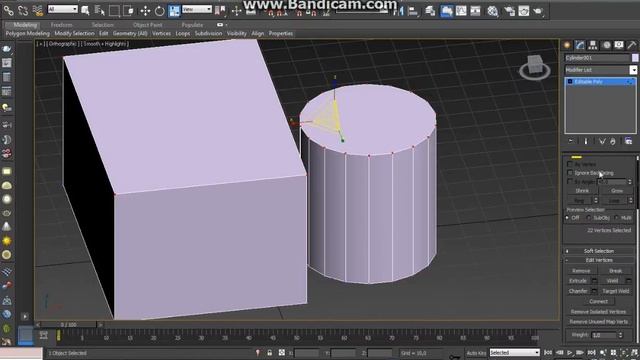Click the Connect vertices button

(599, 301)
